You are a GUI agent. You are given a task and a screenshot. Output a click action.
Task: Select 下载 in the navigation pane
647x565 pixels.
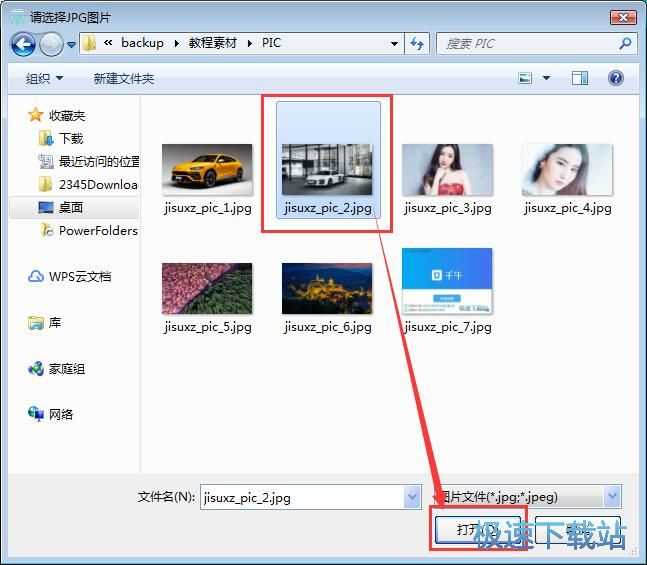tap(71, 138)
